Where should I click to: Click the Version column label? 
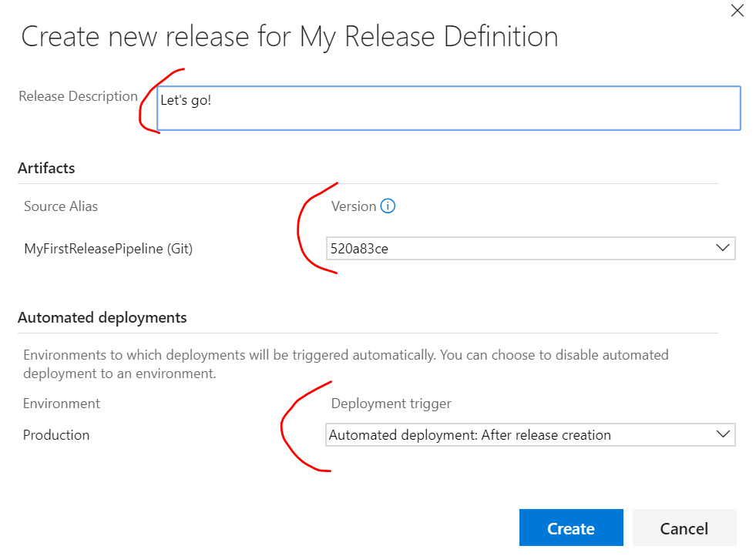353,206
